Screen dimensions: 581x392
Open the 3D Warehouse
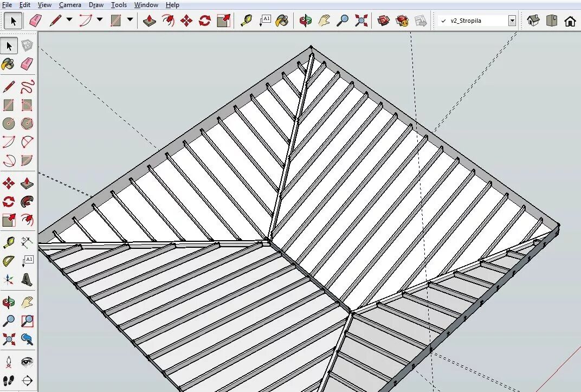coord(384,21)
